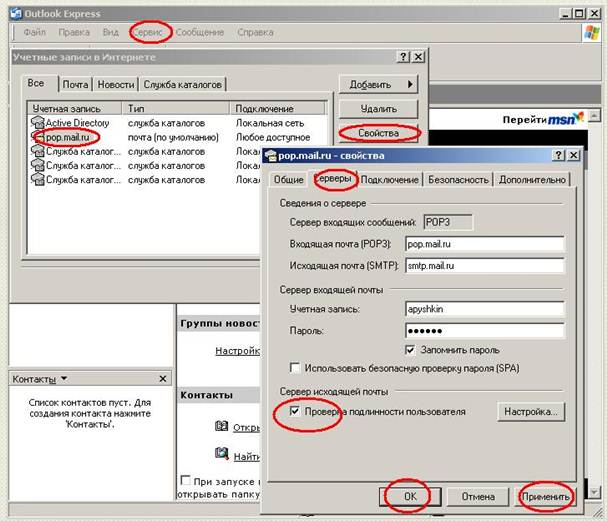Switch to the Новости tab
The width and height of the screenshot is (607, 521).
pos(116,84)
